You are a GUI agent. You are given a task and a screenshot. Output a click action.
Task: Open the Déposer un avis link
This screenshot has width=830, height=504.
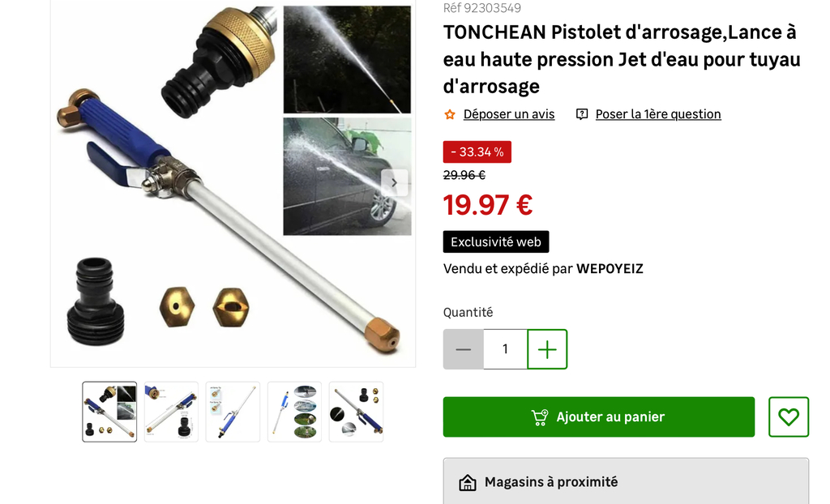[x=509, y=114]
